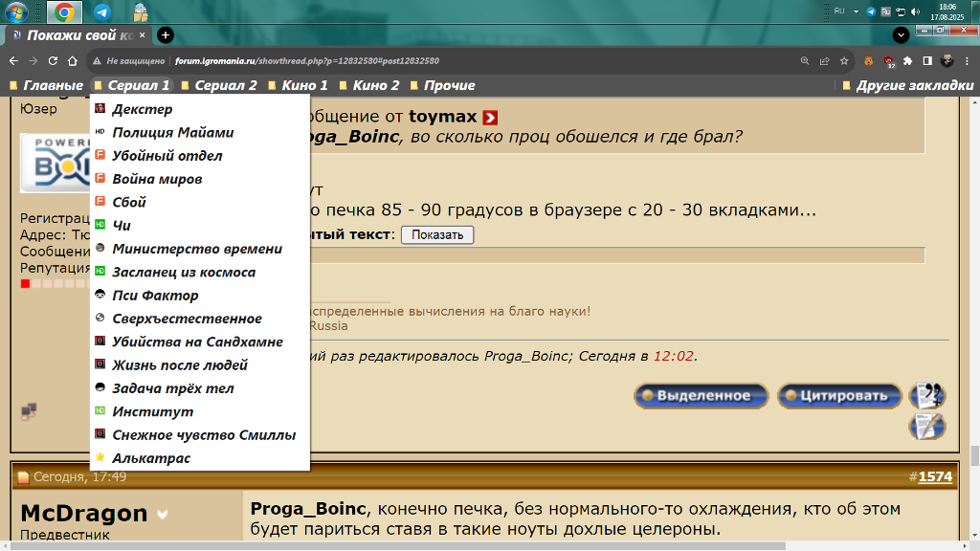980x551 pixels.
Task: Open the 'Сериал 2' bookmark folder
Action: [x=219, y=85]
